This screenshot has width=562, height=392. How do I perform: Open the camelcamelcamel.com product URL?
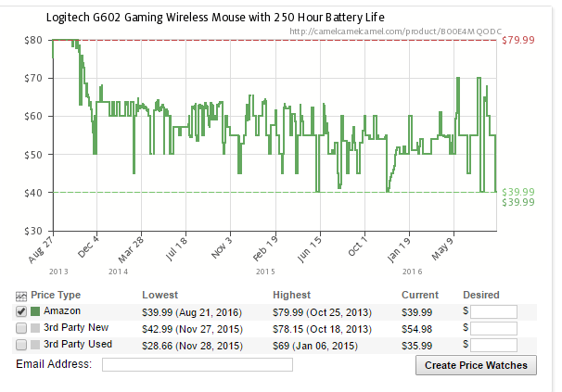tap(394, 30)
